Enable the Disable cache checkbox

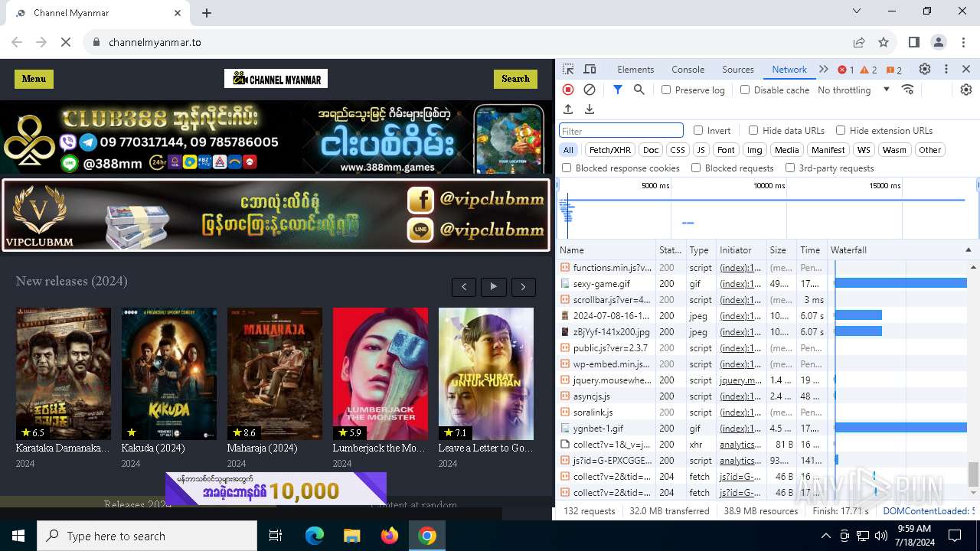pos(745,90)
